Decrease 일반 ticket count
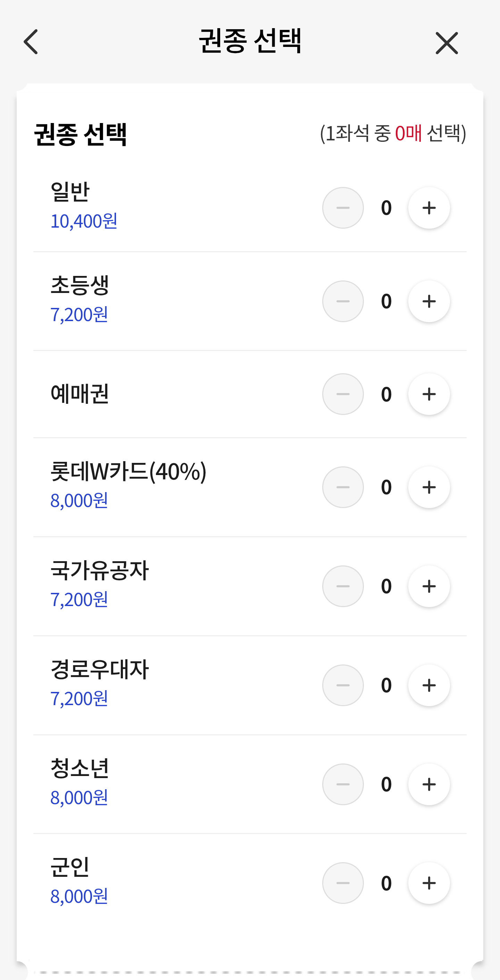The image size is (500, 980). pos(343,208)
